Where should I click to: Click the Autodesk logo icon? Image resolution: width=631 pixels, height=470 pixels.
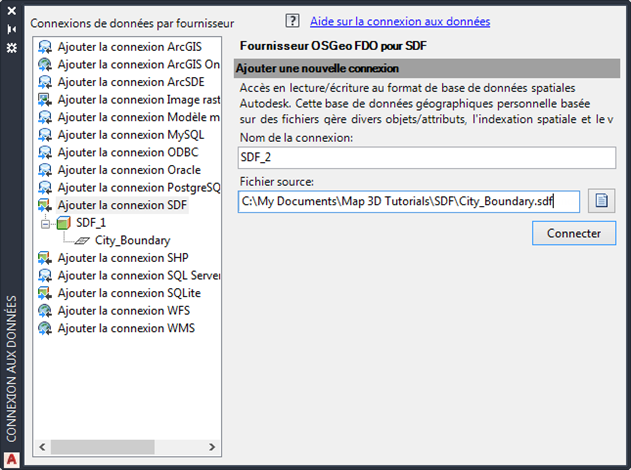click(x=12, y=459)
